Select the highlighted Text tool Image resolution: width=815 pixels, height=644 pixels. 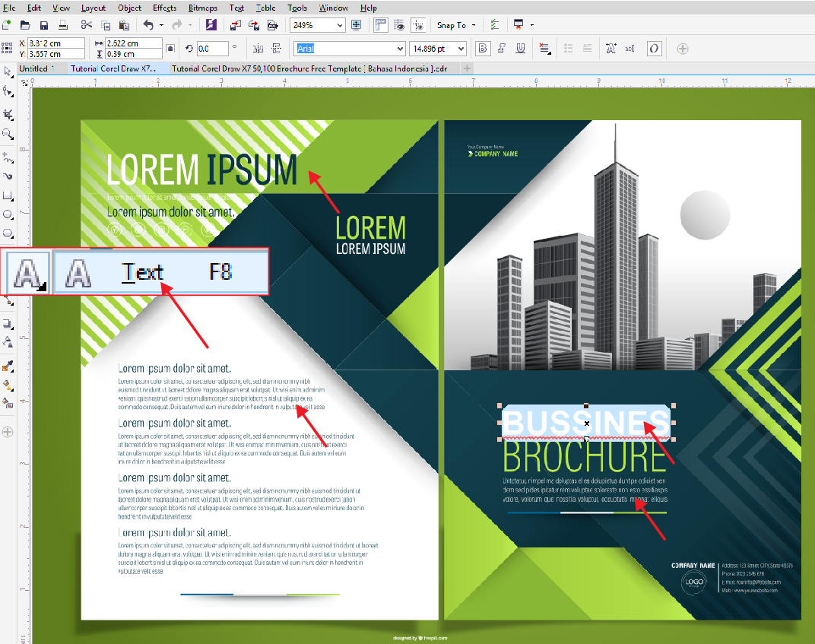point(28,271)
